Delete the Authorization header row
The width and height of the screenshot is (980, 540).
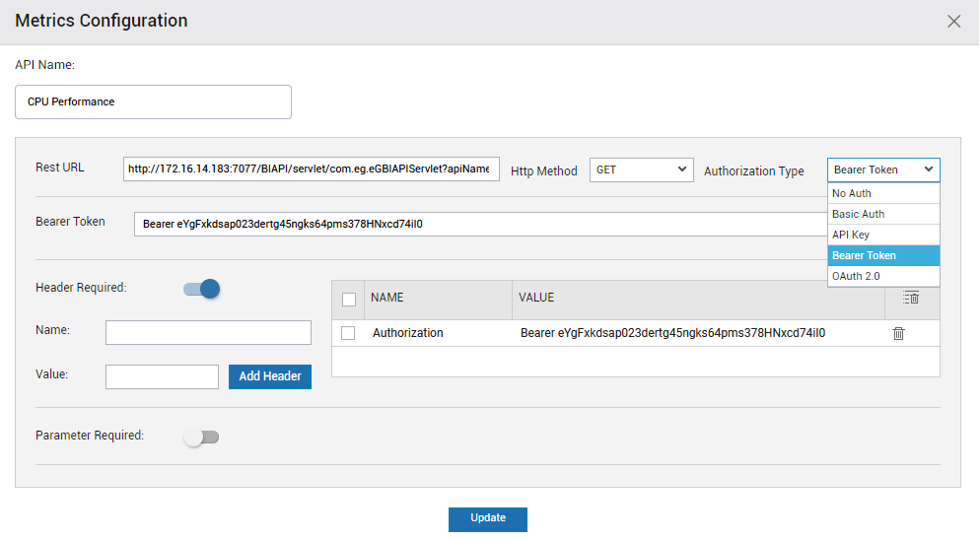[x=899, y=333]
